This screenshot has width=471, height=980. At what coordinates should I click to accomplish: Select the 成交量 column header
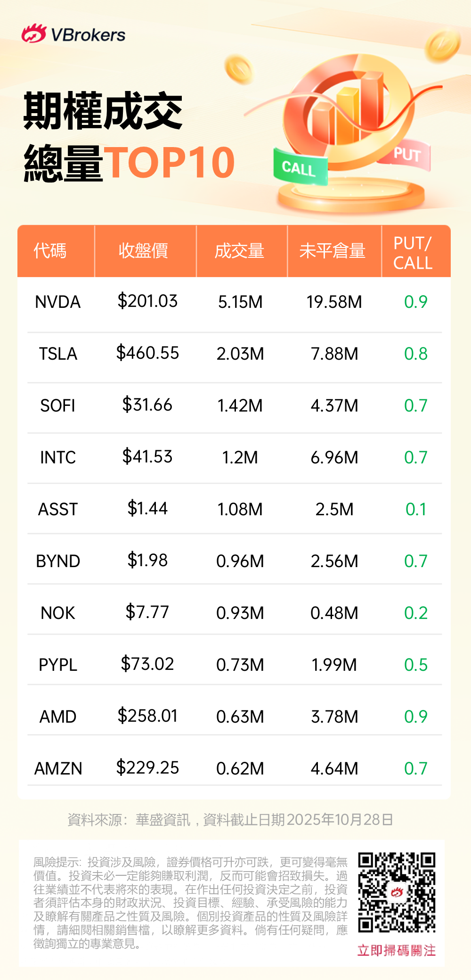(x=239, y=251)
